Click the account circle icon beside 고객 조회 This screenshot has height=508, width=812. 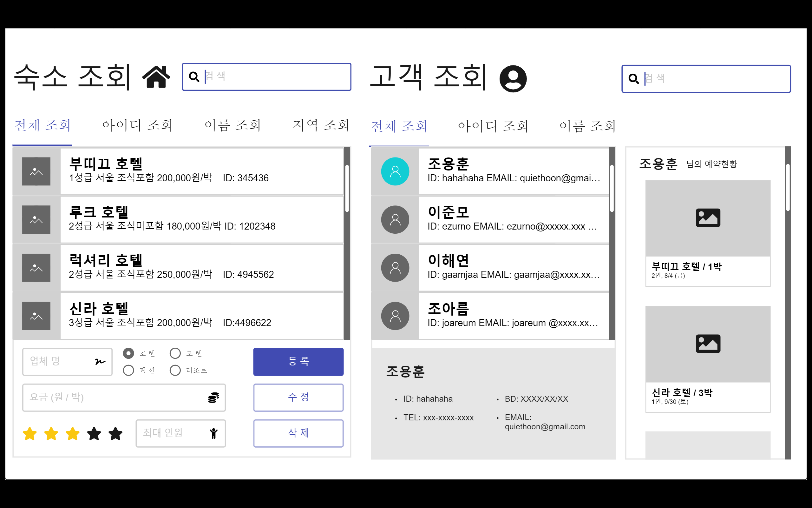click(x=513, y=79)
